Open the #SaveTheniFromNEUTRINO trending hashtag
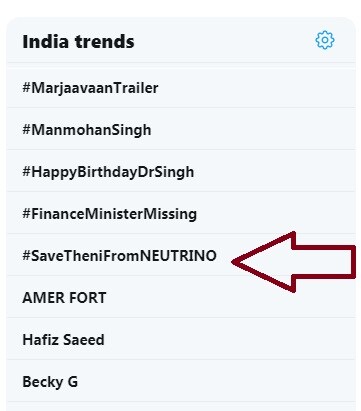 [x=119, y=256]
